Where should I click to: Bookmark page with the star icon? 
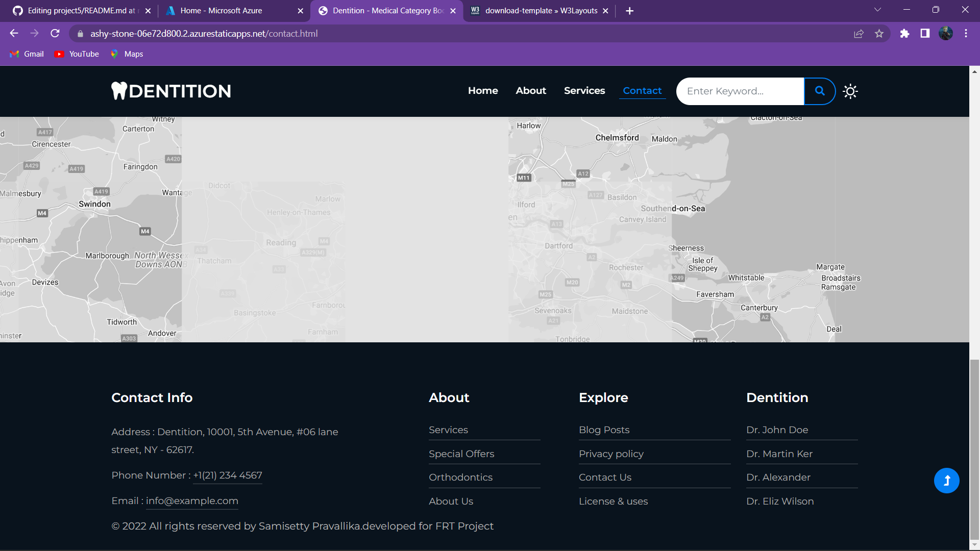(879, 34)
